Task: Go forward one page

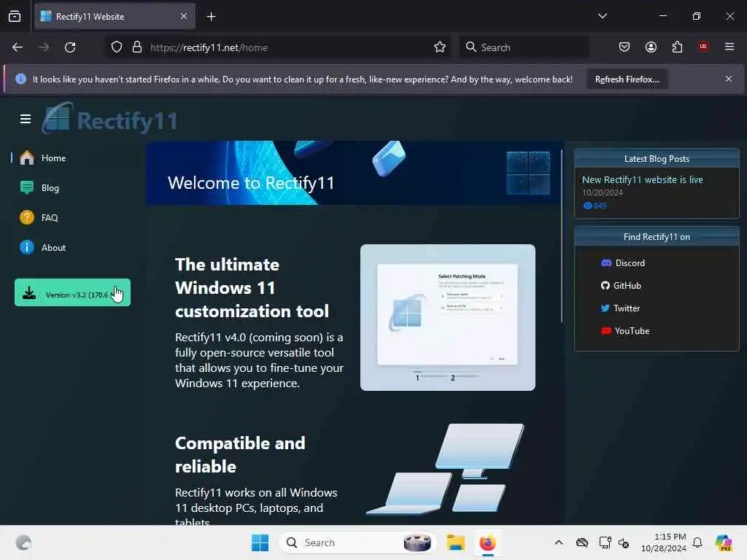Action: click(x=44, y=47)
